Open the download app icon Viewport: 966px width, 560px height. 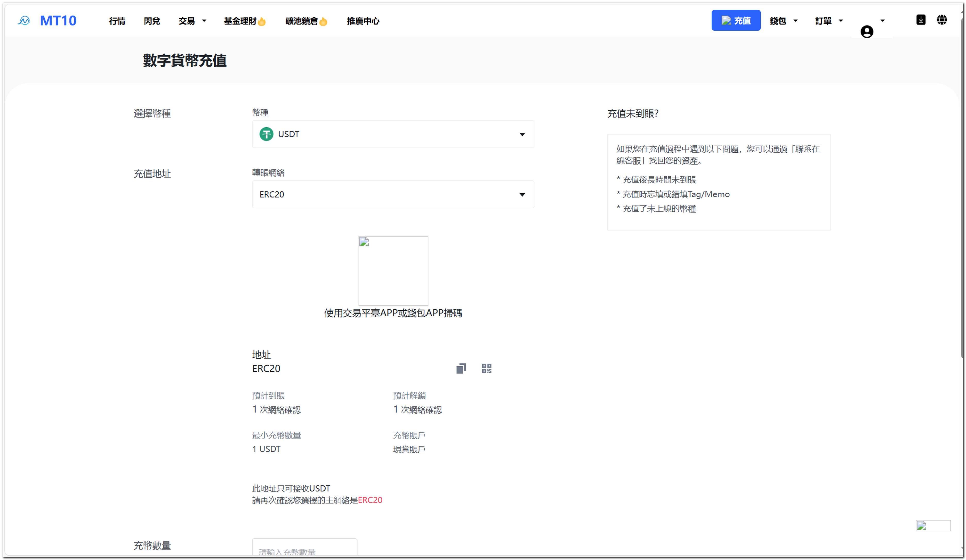pos(920,20)
